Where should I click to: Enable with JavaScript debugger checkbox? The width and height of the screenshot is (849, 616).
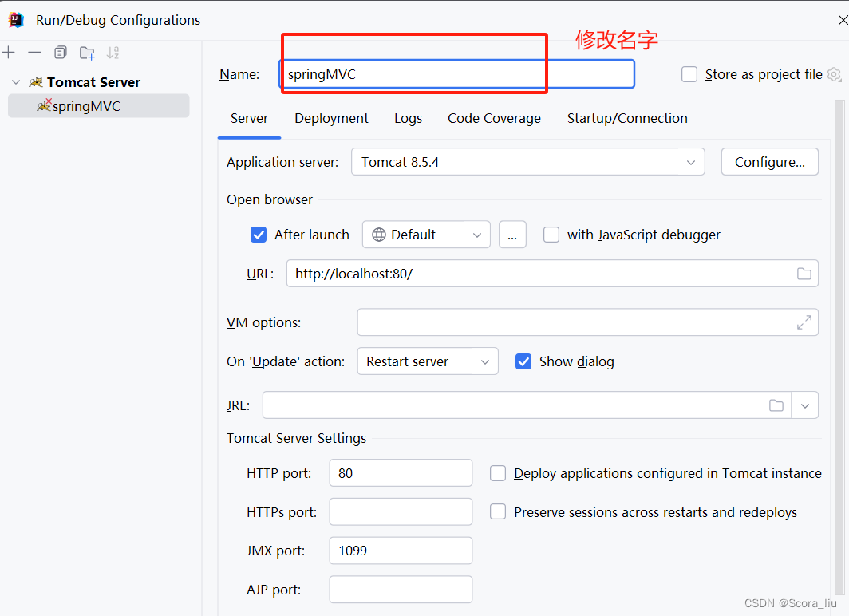(x=551, y=235)
